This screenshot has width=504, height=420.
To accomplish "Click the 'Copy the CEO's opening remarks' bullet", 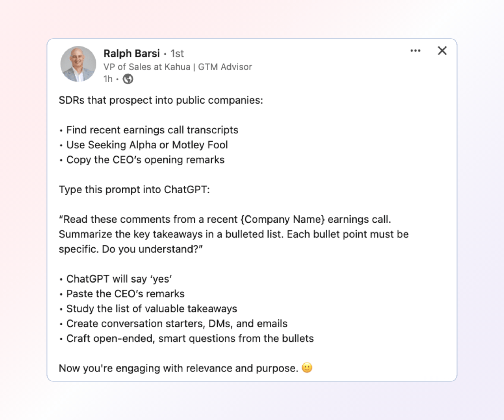I will [x=145, y=160].
